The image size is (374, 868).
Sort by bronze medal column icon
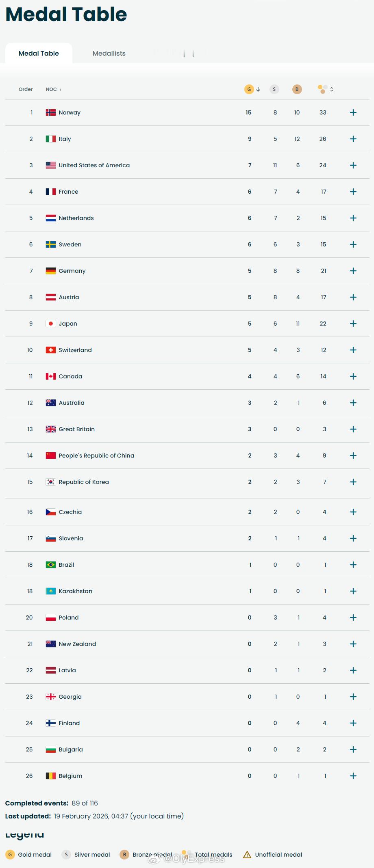click(x=297, y=89)
